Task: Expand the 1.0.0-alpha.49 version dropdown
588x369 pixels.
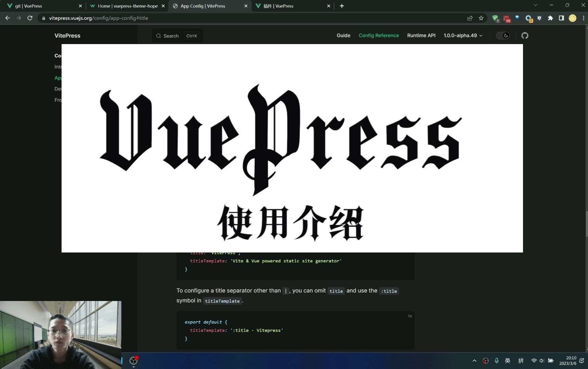Action: (x=463, y=36)
